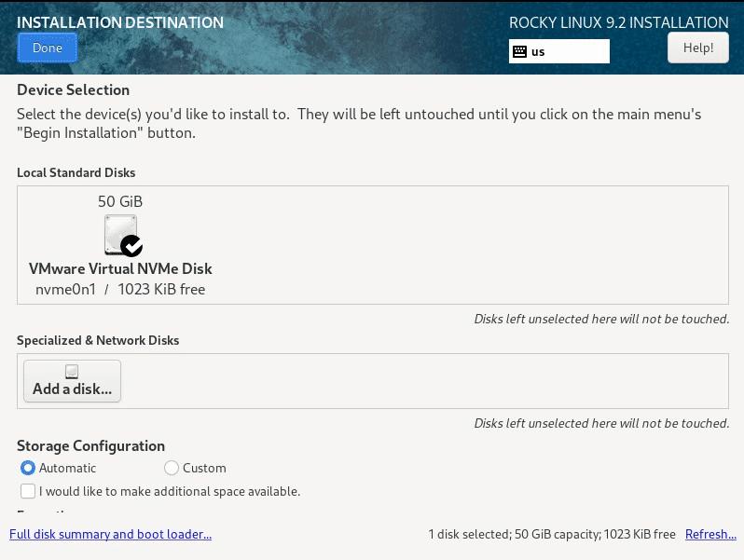744x560 pixels.
Task: Click the checkmark badge on the disk
Action: point(131,246)
